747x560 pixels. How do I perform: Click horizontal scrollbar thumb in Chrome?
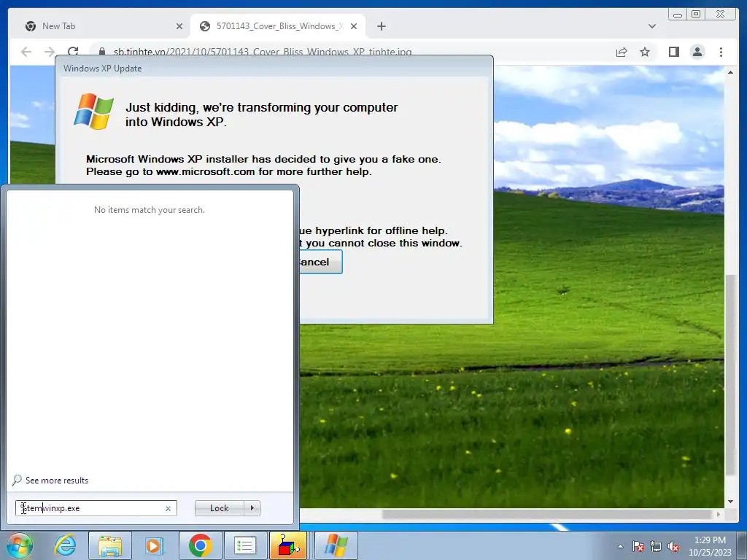pos(548,514)
